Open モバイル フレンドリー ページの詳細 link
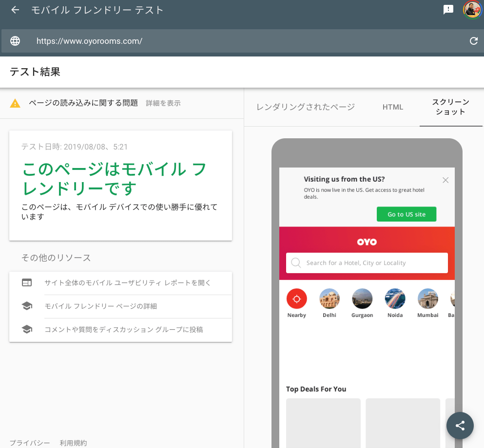This screenshot has height=448, width=484. (100, 306)
